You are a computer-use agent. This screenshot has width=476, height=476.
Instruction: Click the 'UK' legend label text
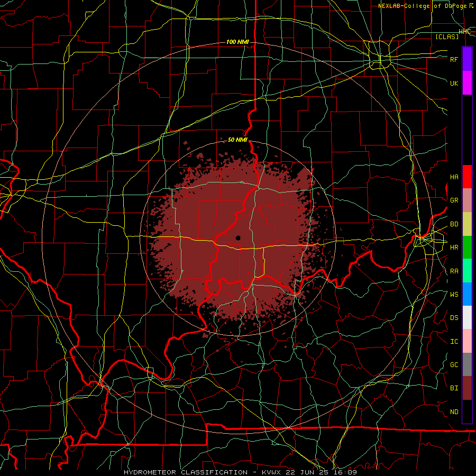[x=454, y=83]
